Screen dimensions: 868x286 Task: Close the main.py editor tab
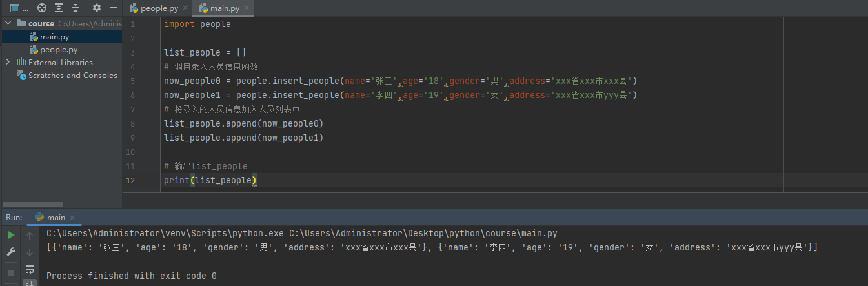pos(247,8)
